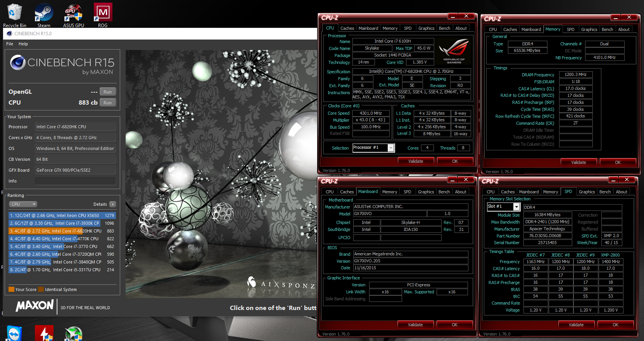Click the red lightning bolt desktop icon

click(44, 334)
